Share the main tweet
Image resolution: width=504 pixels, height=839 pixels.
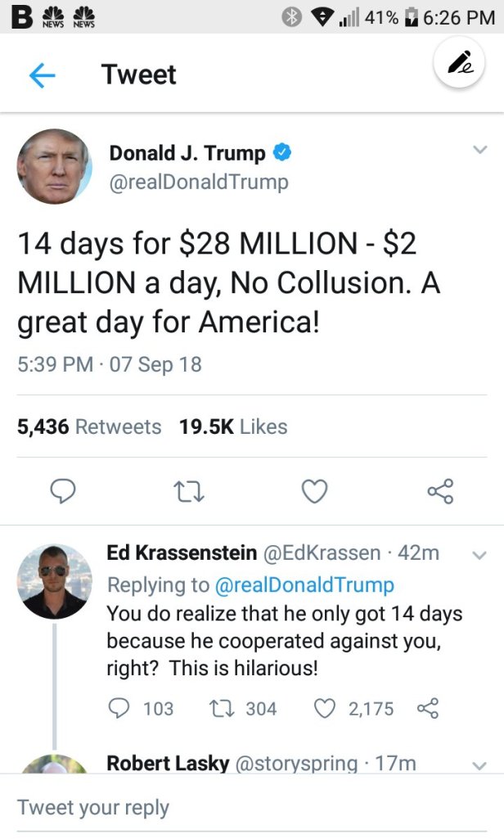[440, 491]
